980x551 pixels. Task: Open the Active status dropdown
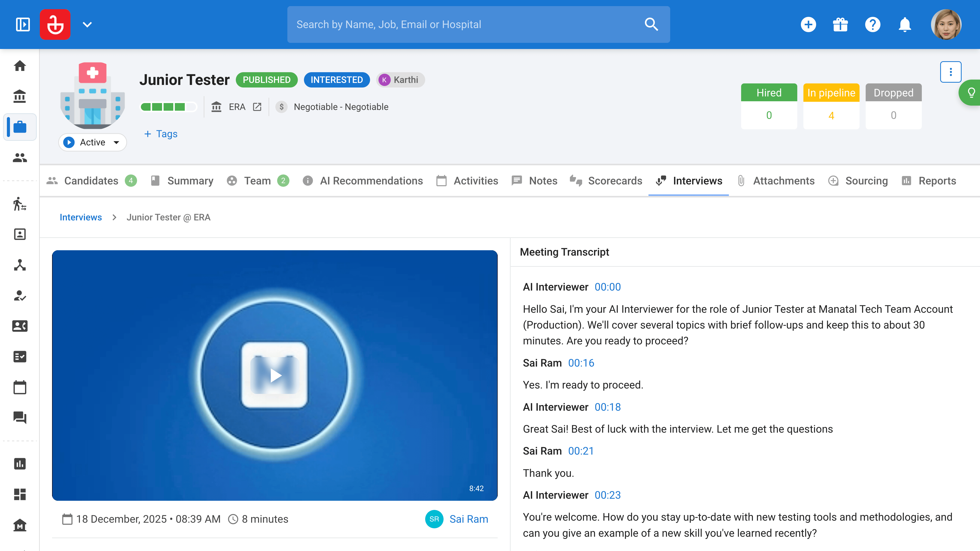pos(92,142)
